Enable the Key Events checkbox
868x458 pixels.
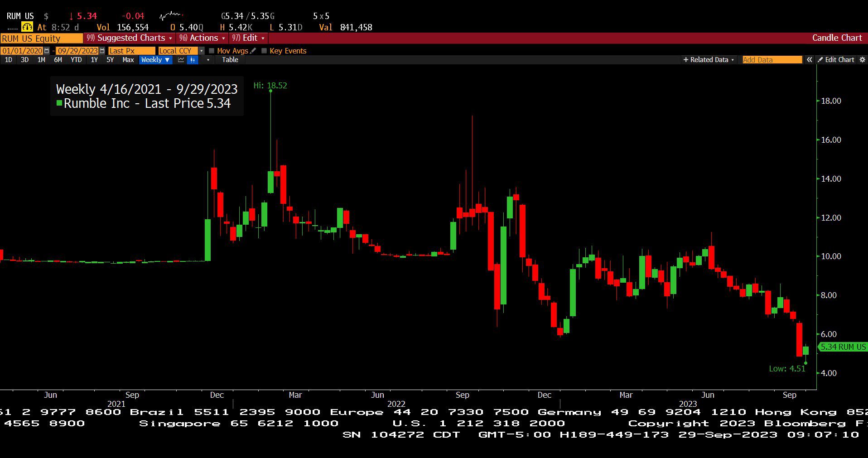264,51
